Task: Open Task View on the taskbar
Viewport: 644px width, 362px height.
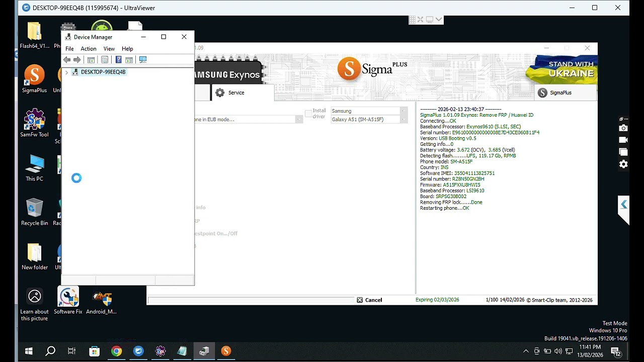Action: [x=72, y=351]
